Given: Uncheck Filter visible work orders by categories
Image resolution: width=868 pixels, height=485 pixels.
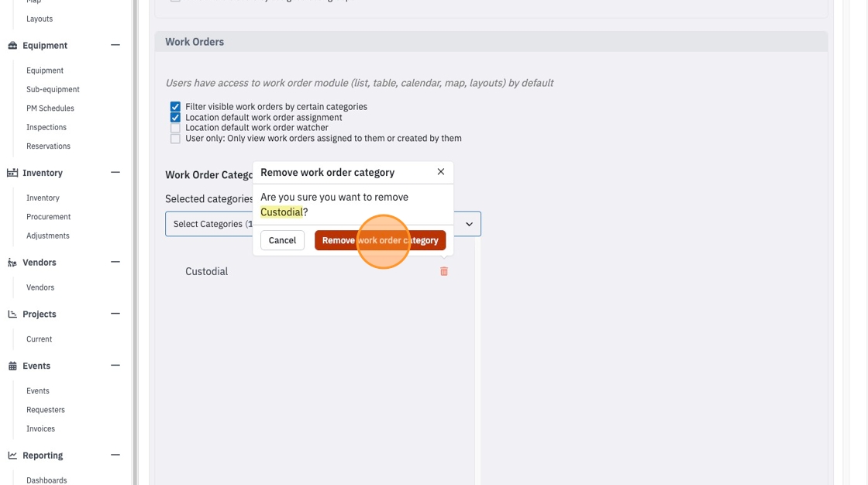Looking at the screenshot, I should 175,106.
